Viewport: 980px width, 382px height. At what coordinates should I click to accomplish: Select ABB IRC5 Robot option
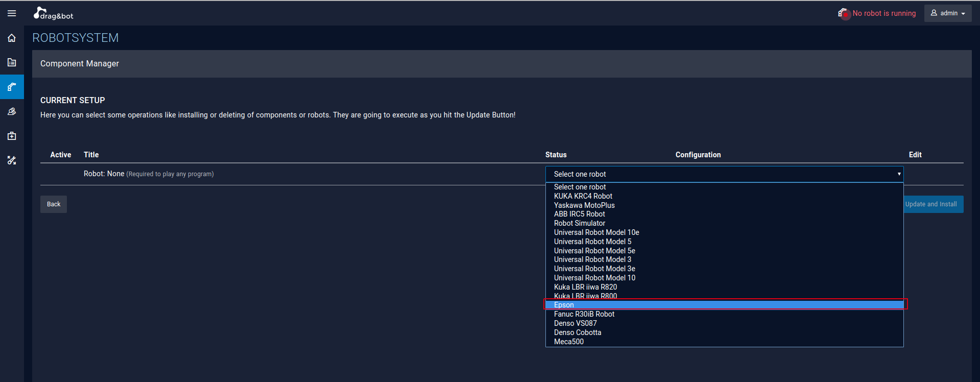pos(724,214)
